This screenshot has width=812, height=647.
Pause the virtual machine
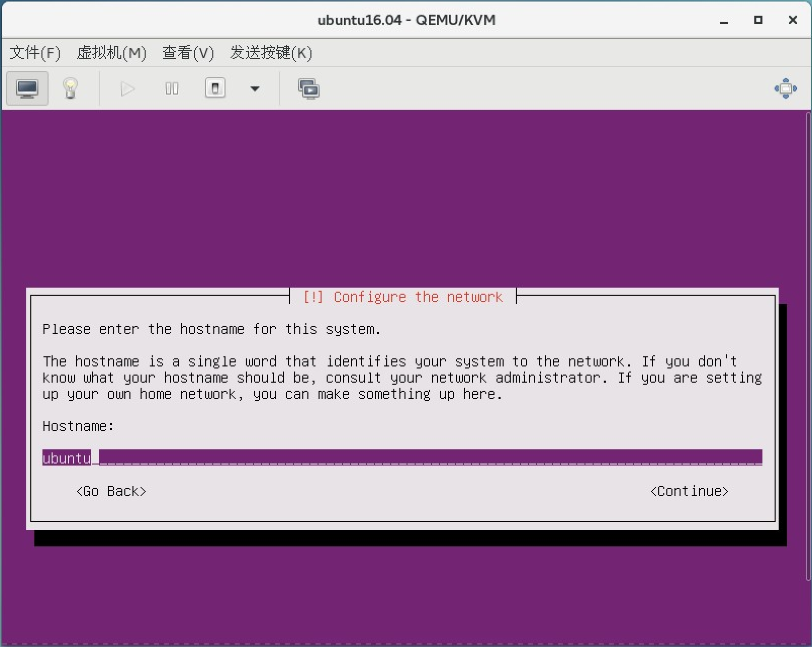point(172,89)
